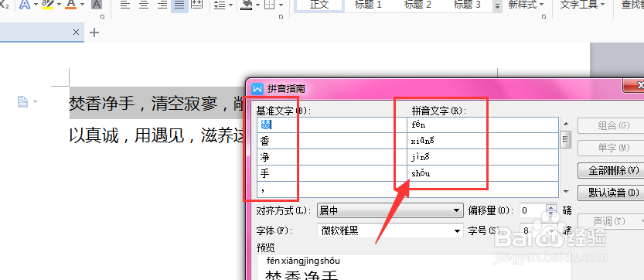The image size is (644, 280).
Task: Expand the style gallery list
Action: coord(497,5)
